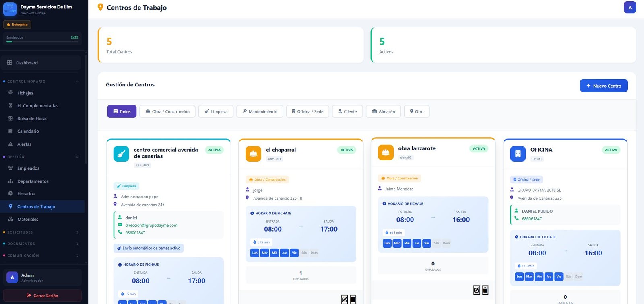Toggle Sáb day on el chaparral schedule
The height and width of the screenshot is (304, 644).
tap(304, 253)
